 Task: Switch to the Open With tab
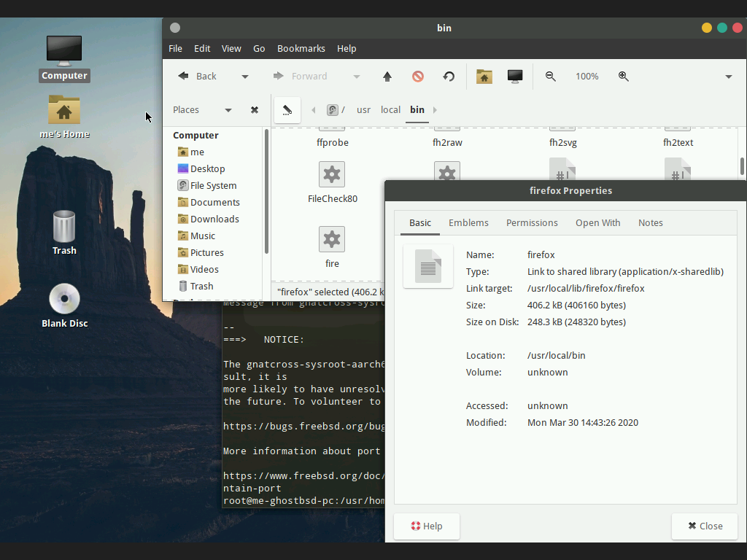[x=598, y=223]
